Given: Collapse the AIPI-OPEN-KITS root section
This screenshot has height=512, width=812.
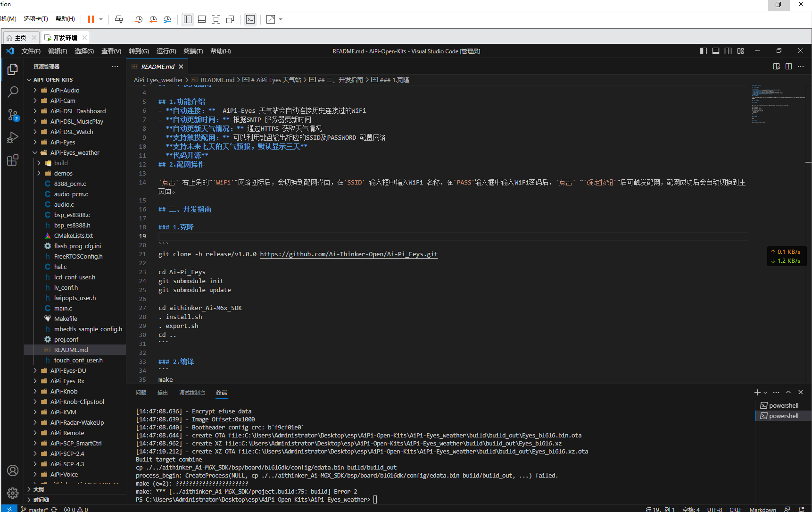Looking at the screenshot, I should coord(53,80).
